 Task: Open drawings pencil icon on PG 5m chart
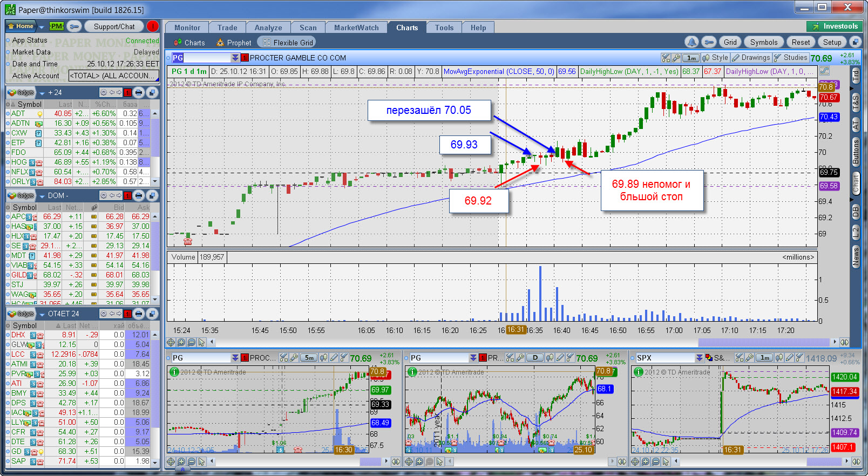[334, 358]
